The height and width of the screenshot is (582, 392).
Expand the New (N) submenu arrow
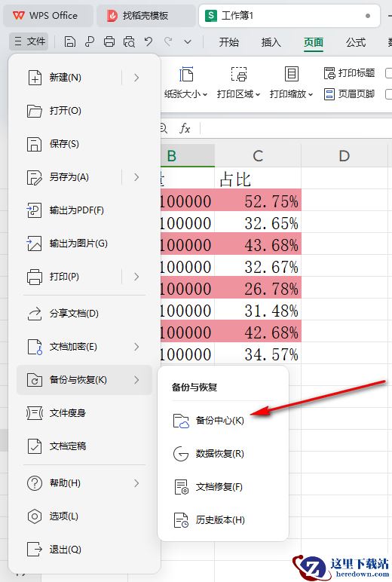tap(136, 78)
